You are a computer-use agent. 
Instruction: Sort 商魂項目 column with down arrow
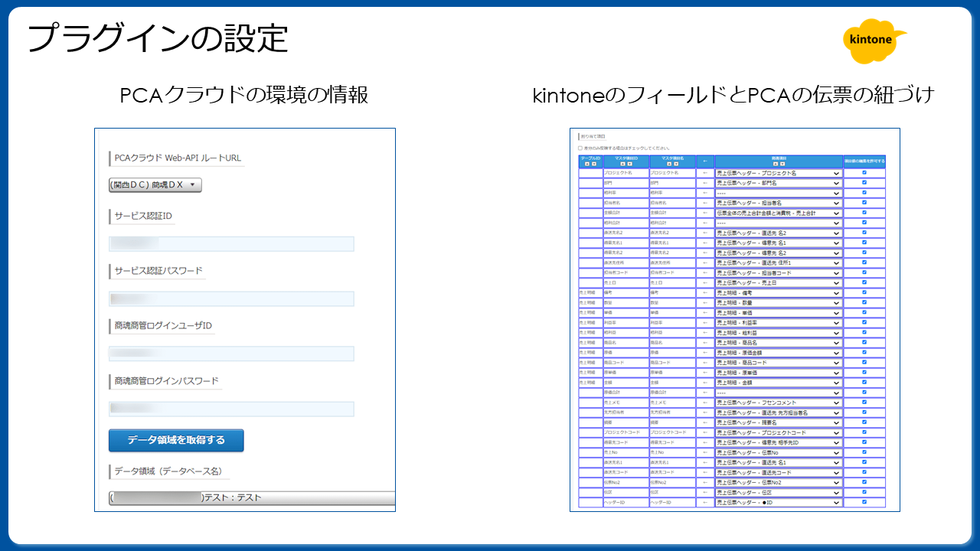click(782, 164)
